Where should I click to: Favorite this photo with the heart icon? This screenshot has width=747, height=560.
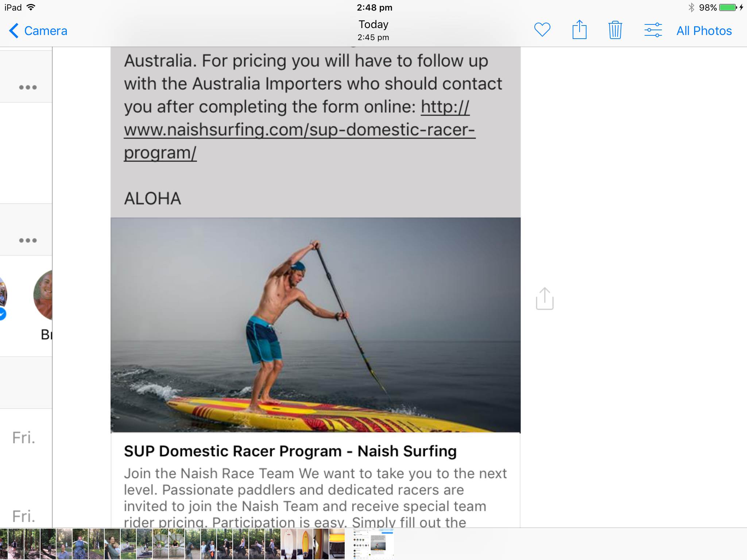(x=542, y=30)
